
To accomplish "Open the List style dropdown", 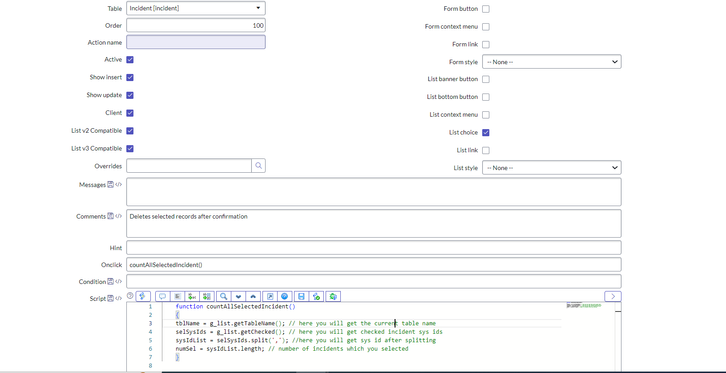I will (x=552, y=168).
